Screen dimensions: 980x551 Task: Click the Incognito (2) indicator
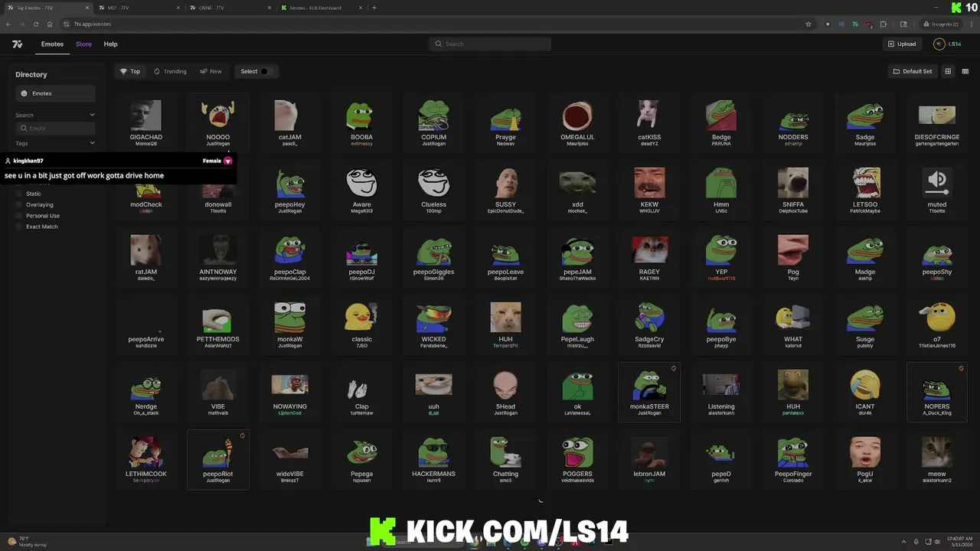click(941, 24)
